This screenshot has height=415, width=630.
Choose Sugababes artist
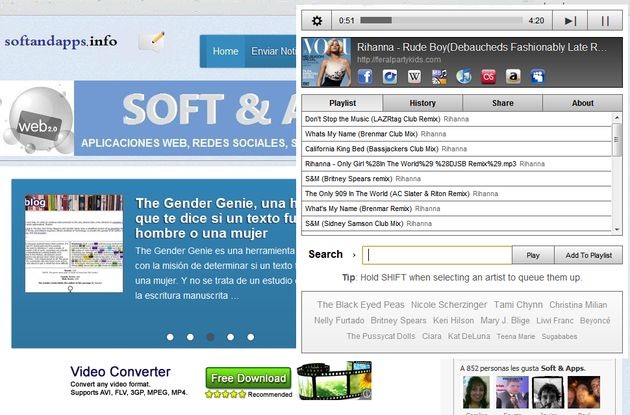559,337
